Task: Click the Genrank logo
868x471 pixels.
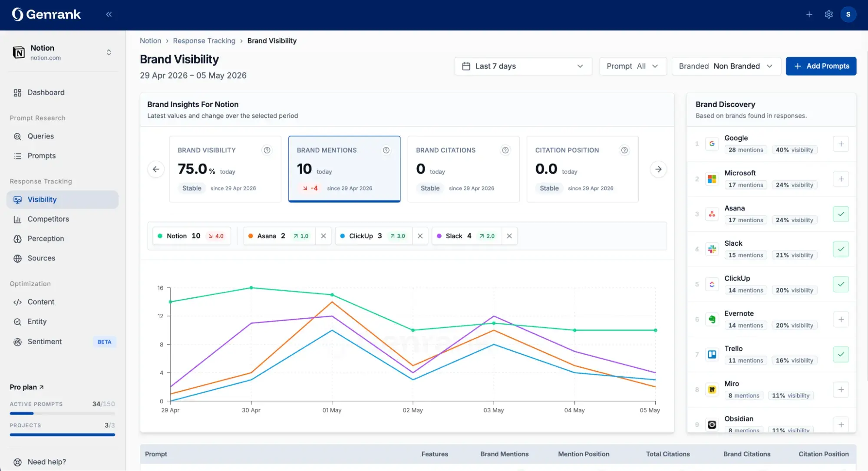Action: click(46, 14)
